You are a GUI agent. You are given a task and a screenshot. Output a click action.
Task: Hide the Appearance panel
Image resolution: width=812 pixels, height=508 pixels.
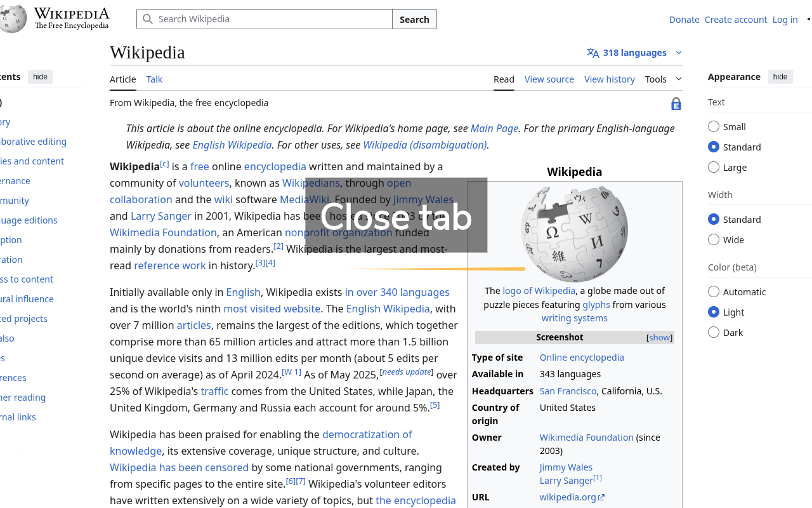click(780, 76)
